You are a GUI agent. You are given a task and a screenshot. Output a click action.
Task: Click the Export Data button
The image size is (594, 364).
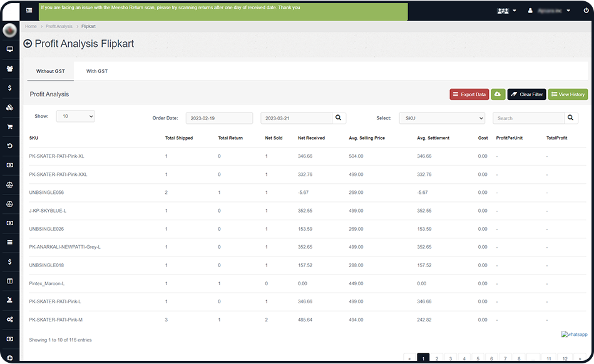click(469, 94)
